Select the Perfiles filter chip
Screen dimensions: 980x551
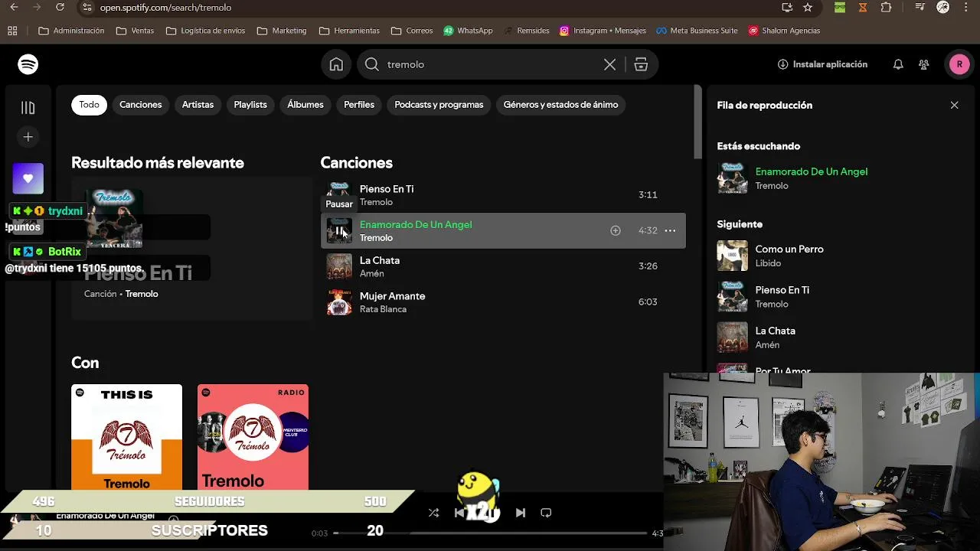[x=359, y=105]
